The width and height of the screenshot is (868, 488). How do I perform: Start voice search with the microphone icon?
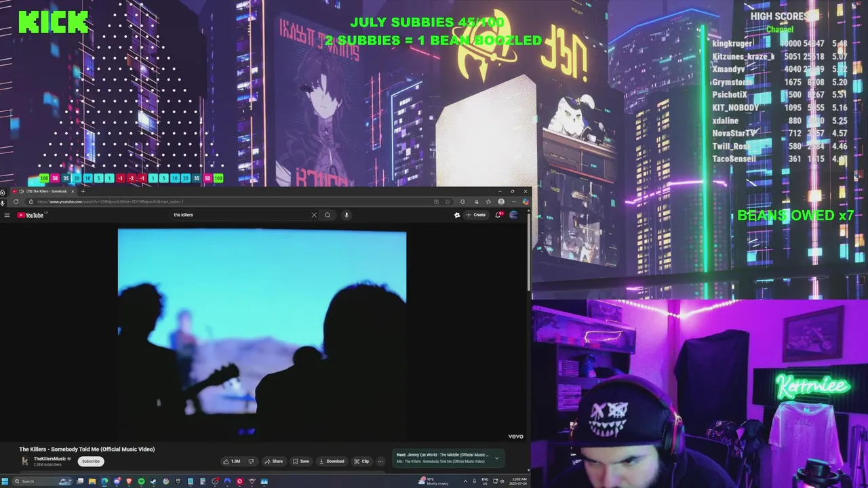[x=346, y=215]
